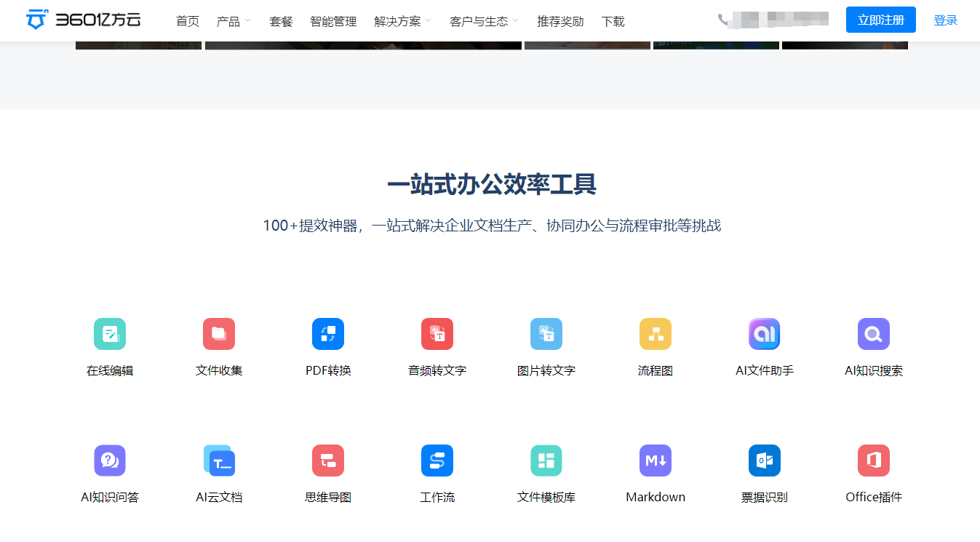Expand the 产品 products dropdown
Screen dimensions: 980x542
coord(229,21)
